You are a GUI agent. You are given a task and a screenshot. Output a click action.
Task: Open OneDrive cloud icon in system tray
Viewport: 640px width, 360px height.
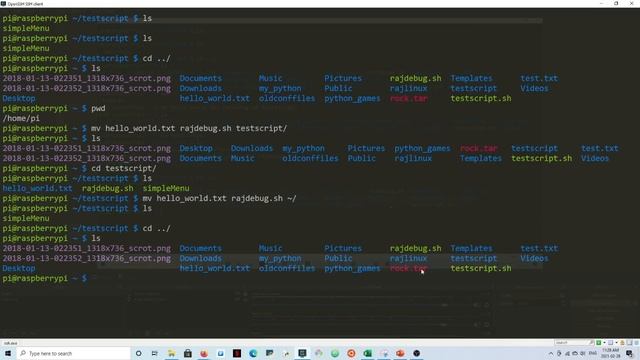[x=575, y=353]
